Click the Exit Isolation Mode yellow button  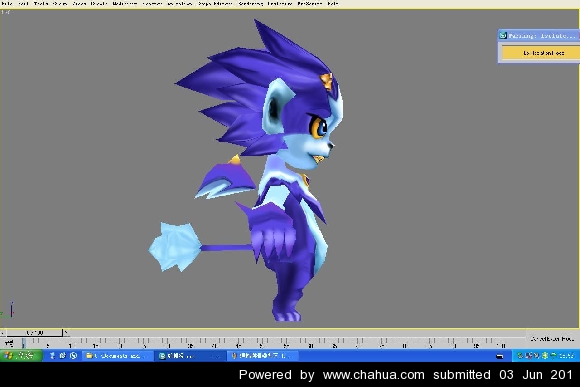(x=541, y=53)
